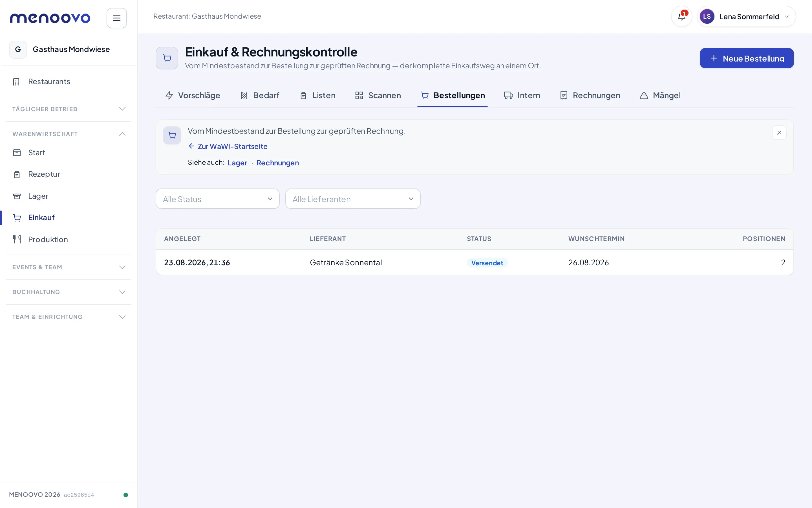Click the cart icon beside the page title
The height and width of the screenshot is (508, 812).
[167, 58]
